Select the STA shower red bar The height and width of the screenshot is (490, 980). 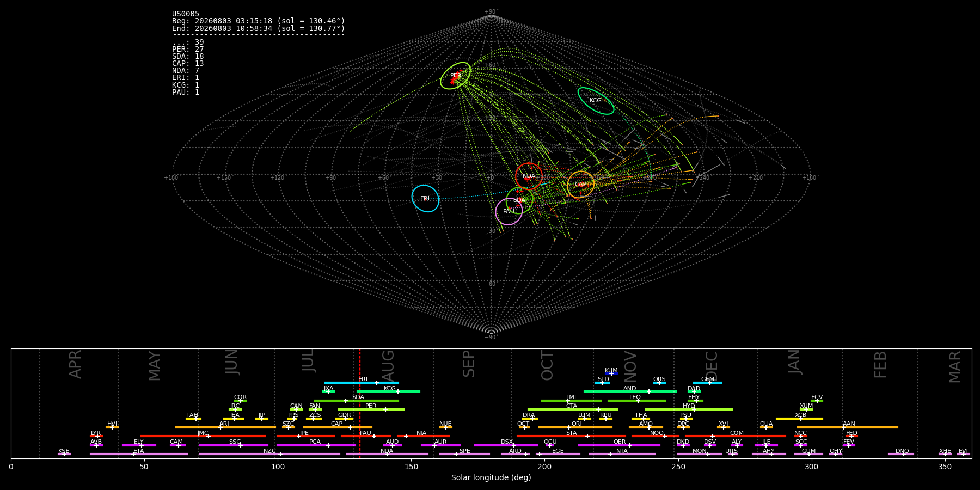point(571,436)
